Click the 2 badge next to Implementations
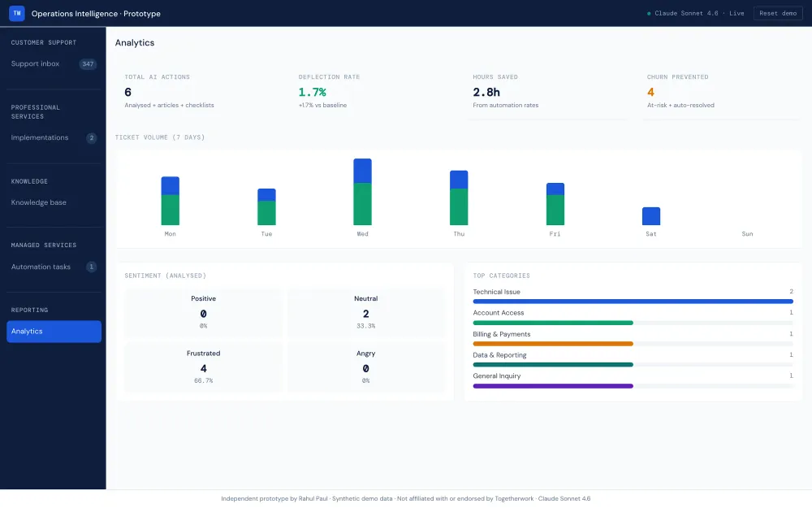Viewport: 812px width, 508px height. pos(91,138)
